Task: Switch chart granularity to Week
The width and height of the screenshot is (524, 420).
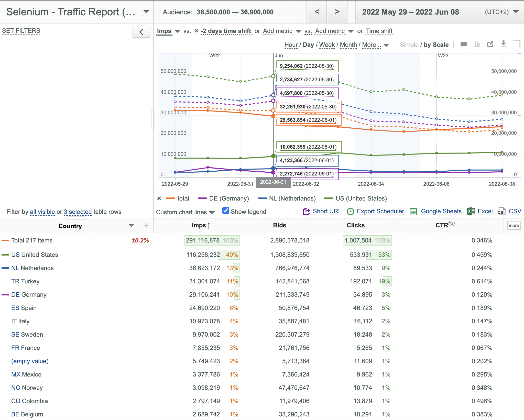Action: (x=327, y=45)
